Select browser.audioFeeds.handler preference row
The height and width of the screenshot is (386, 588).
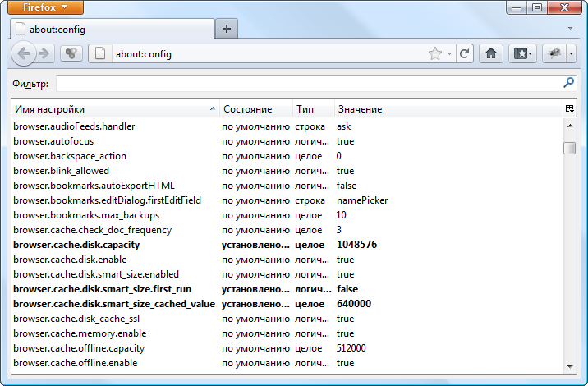[x=287, y=126]
